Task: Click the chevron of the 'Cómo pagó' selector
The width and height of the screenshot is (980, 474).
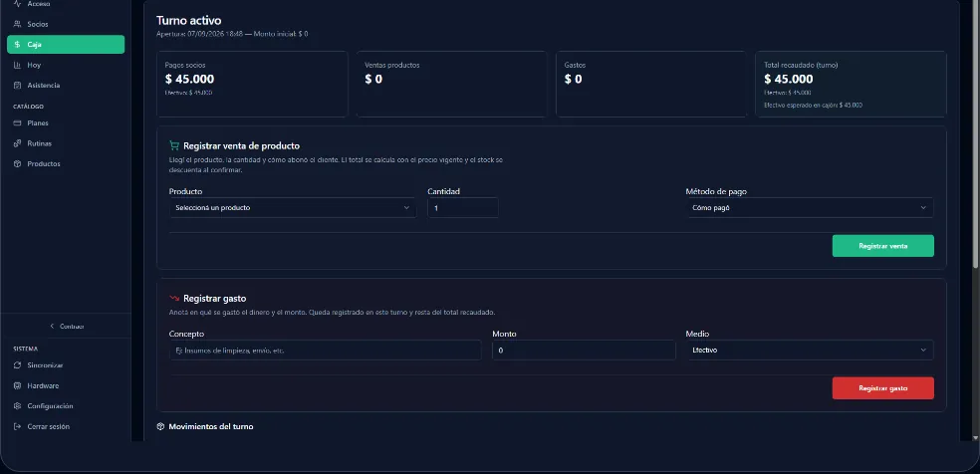Action: (x=923, y=207)
